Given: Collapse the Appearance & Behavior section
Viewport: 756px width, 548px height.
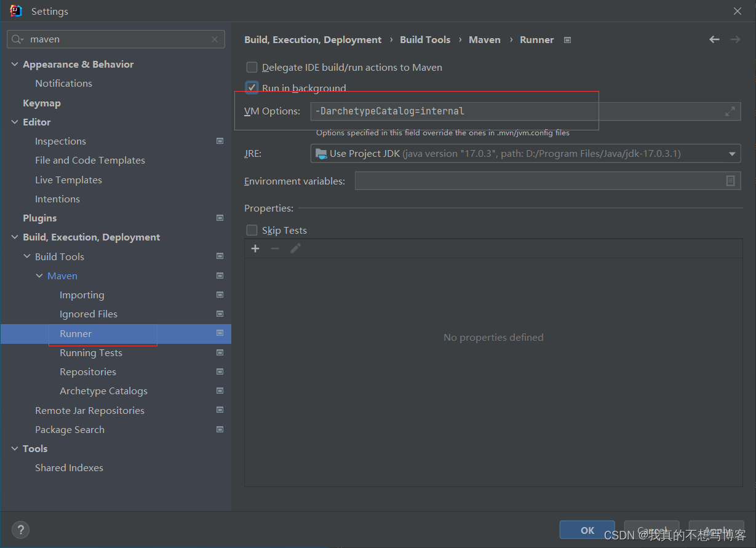Looking at the screenshot, I should click(15, 64).
